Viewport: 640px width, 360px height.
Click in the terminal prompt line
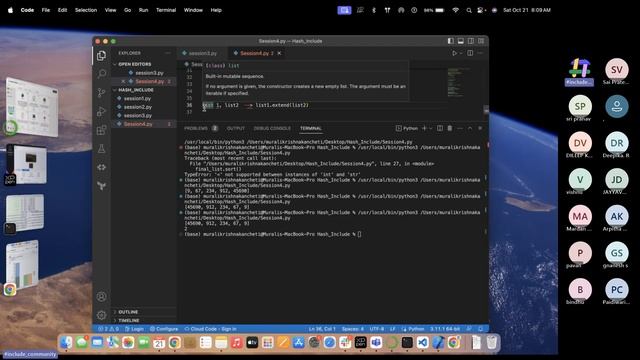tap(273, 234)
